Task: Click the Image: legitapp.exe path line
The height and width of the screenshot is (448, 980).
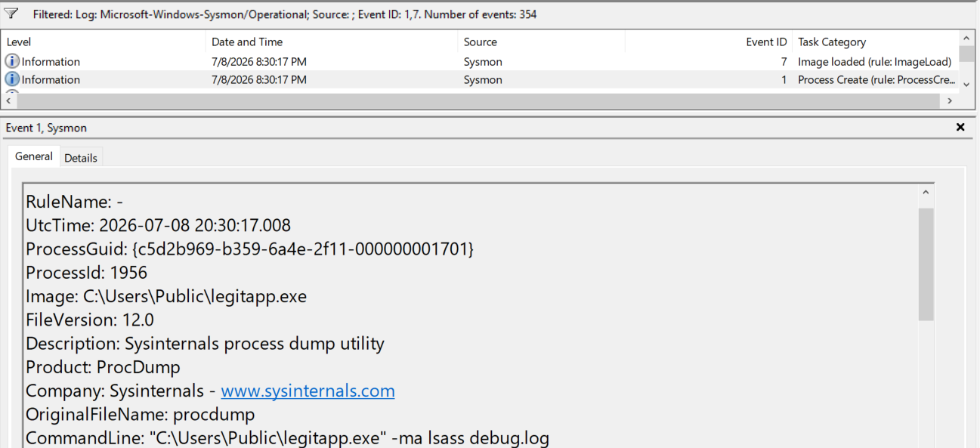Action: coord(166,296)
